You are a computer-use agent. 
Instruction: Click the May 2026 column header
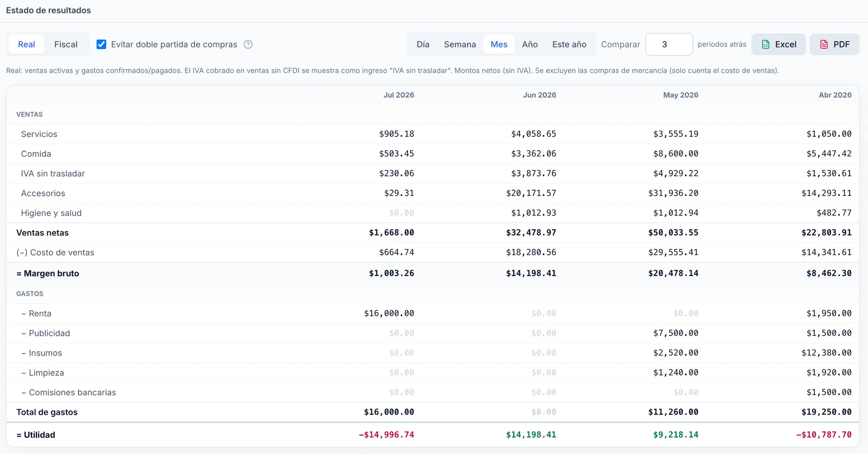tap(681, 95)
